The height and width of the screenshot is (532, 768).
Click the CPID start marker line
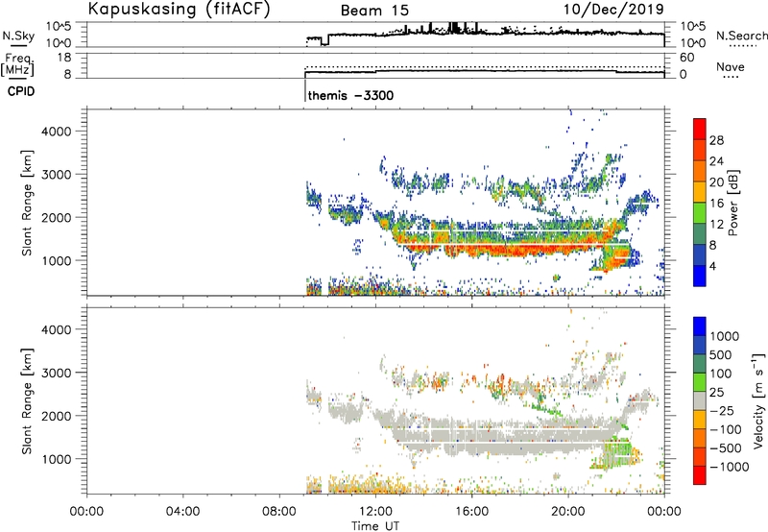click(x=305, y=90)
